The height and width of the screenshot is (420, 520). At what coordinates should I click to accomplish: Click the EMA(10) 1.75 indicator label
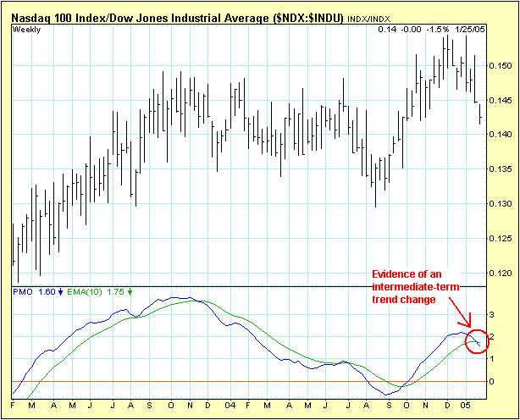(x=97, y=292)
